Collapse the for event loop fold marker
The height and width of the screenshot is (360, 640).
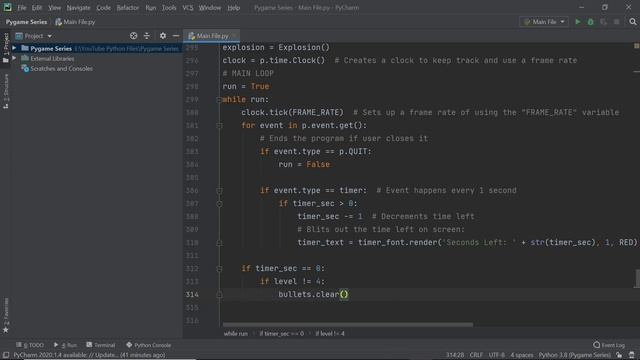click(219, 125)
